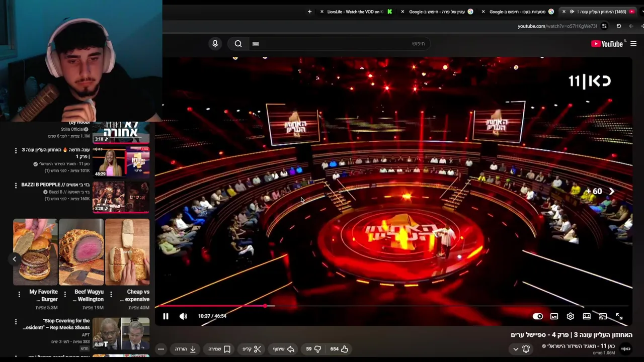The width and height of the screenshot is (644, 362).
Task: Open the player settings gear
Action: [x=570, y=316]
